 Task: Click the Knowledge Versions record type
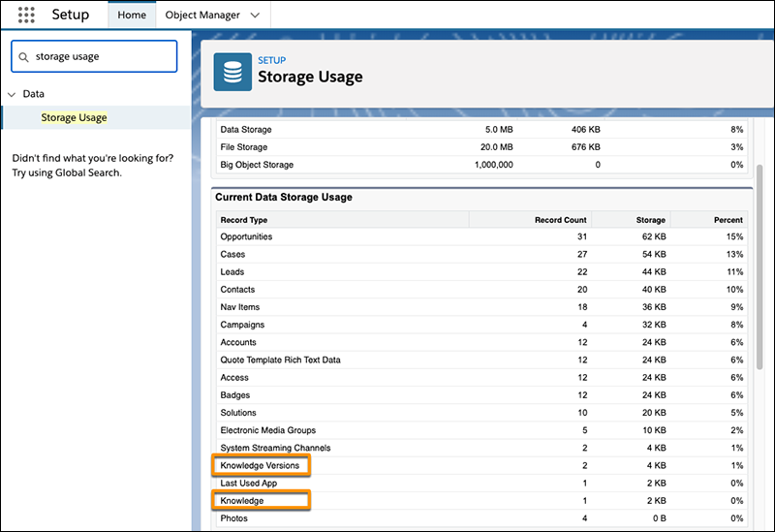[x=260, y=466]
